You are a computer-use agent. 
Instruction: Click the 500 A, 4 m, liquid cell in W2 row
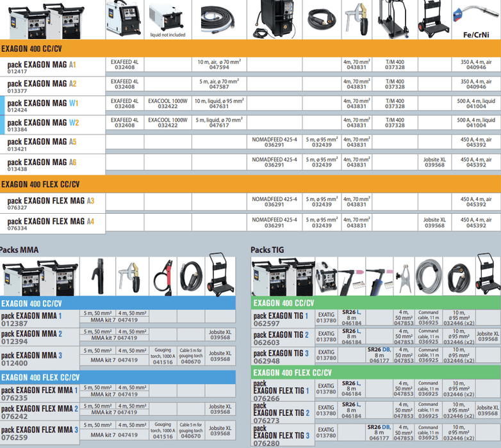click(476, 122)
